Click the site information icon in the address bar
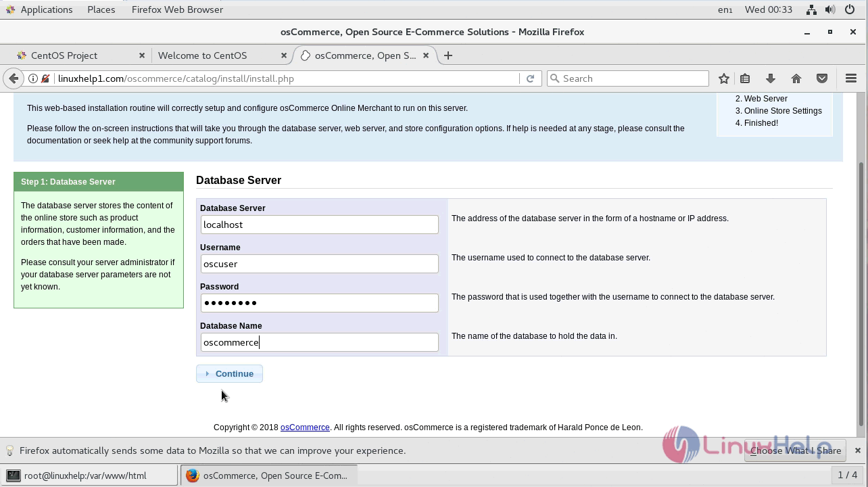Viewport: 868px width, 487px height. (x=32, y=78)
